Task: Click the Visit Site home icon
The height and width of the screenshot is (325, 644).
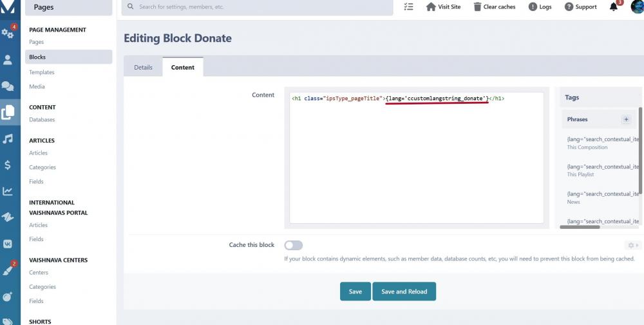Action: [x=431, y=6]
